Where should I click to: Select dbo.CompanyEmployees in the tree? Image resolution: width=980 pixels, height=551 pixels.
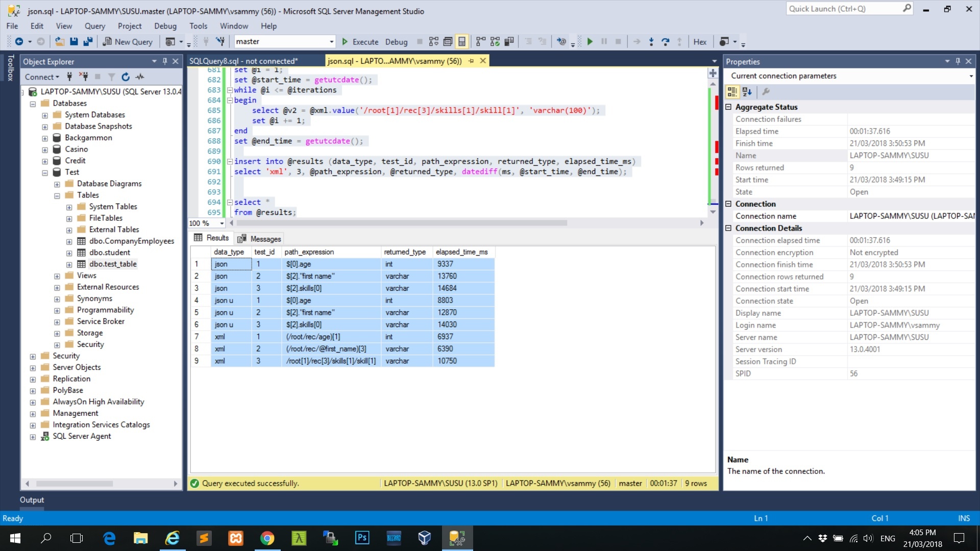[131, 241]
